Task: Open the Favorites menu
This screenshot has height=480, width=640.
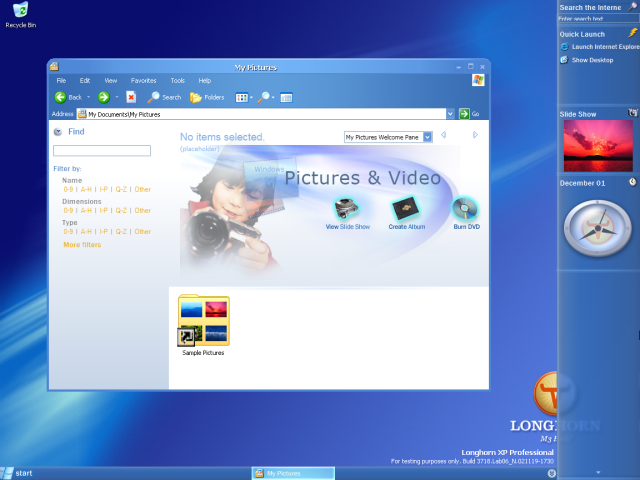Action: tap(144, 80)
